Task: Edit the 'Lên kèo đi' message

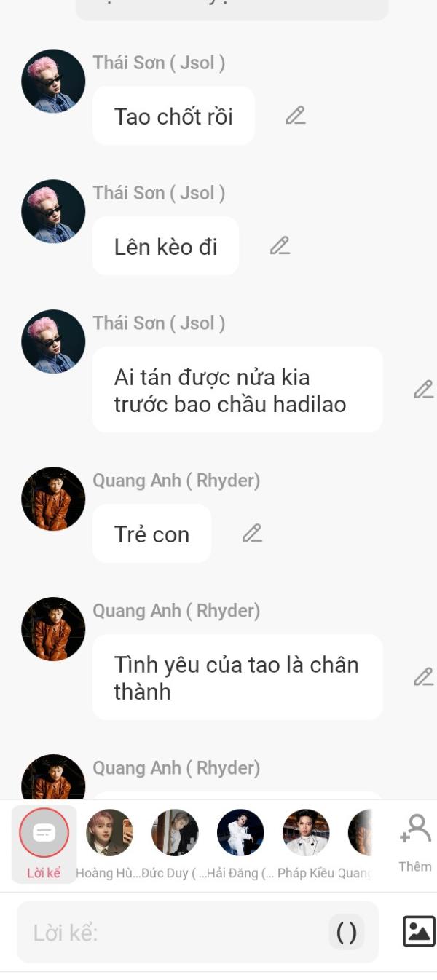Action: 280,246
